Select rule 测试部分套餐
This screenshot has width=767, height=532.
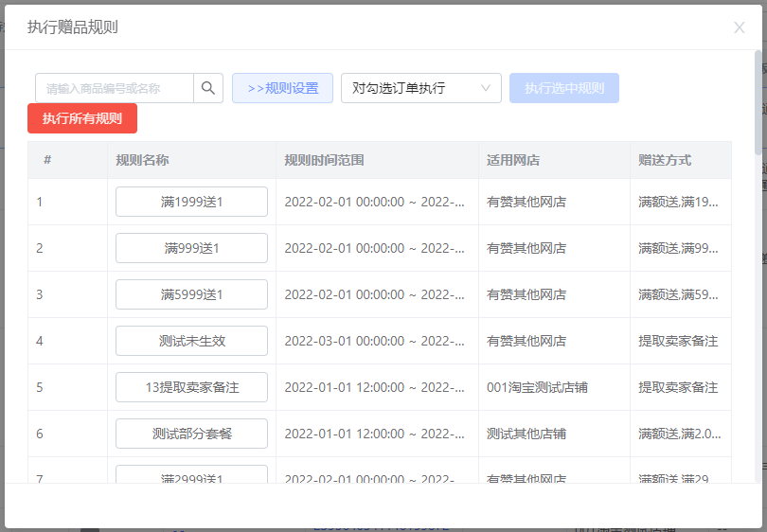[x=191, y=434]
